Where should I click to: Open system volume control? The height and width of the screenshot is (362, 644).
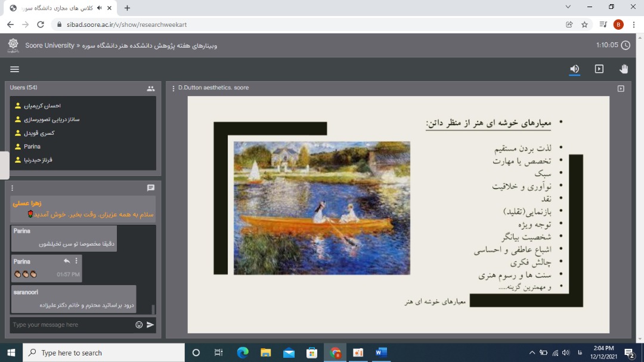[x=566, y=352]
